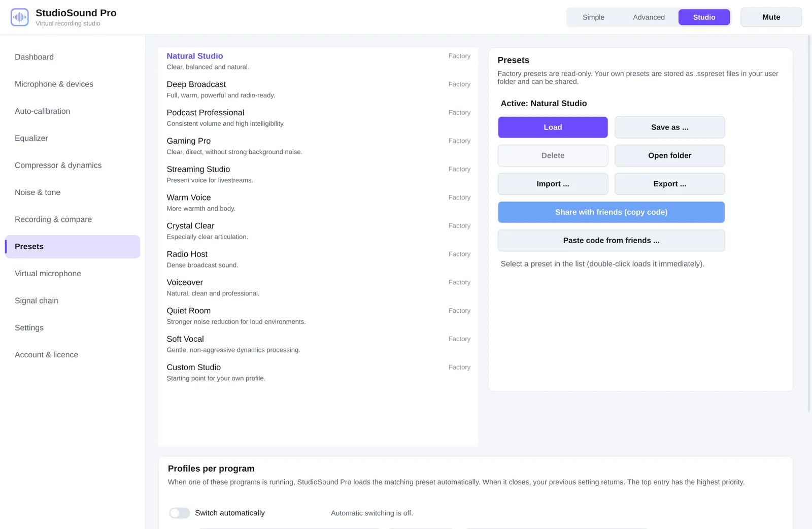Select the Studio mode tab
The width and height of the screenshot is (812, 529).
pos(704,17)
